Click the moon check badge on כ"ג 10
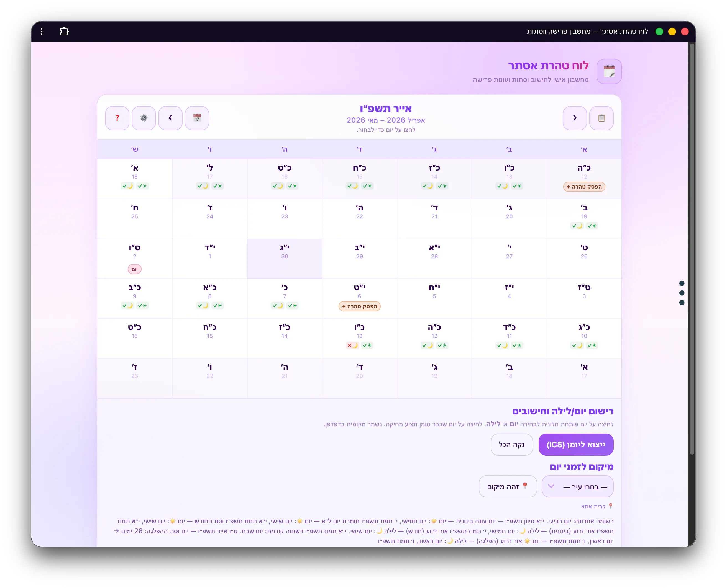 [x=577, y=345]
